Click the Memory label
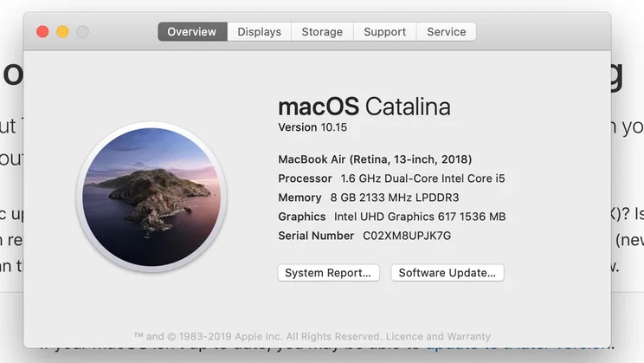 coord(299,198)
